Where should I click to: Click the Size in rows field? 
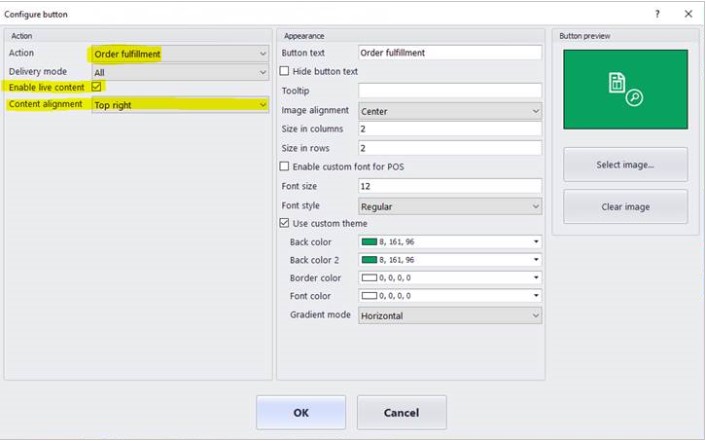(450, 148)
